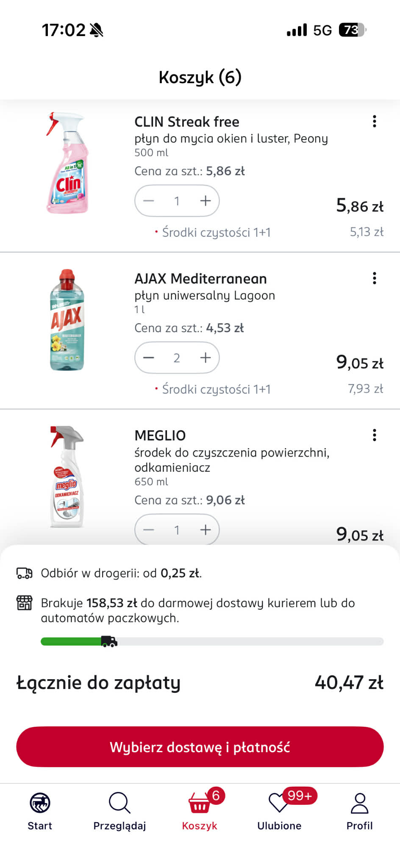The height and width of the screenshot is (868, 400).
Task: View AJAX bottle product thumbnail
Action: coord(67,320)
